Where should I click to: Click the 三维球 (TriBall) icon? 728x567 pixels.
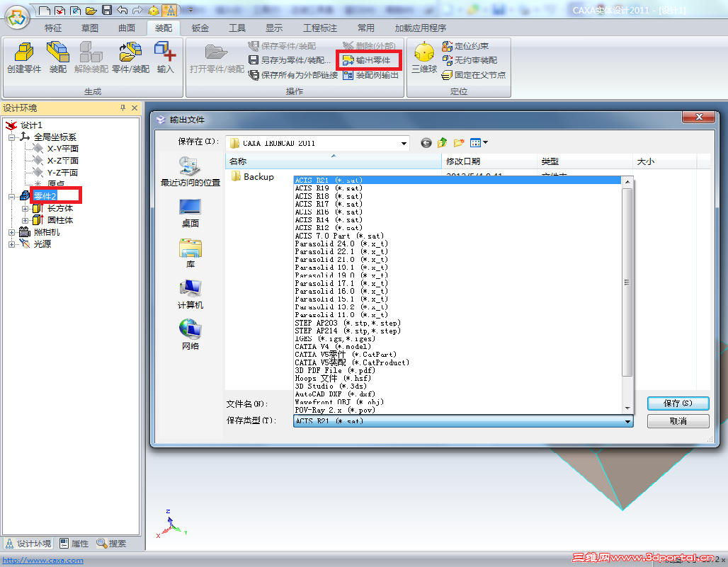coord(424,57)
